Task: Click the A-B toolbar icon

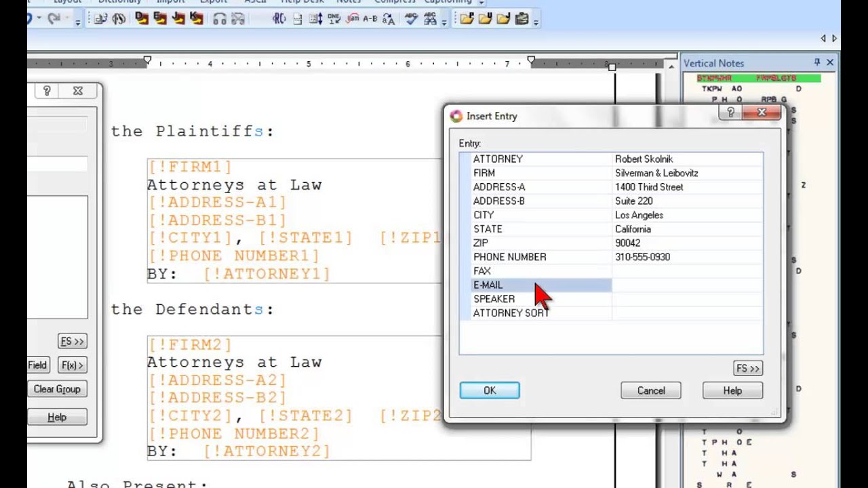Action: click(x=370, y=19)
